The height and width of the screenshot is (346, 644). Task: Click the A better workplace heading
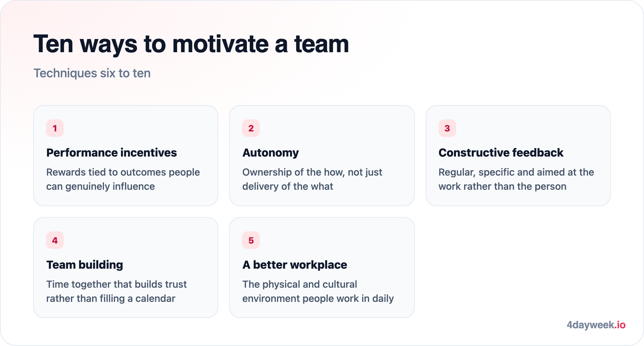[295, 265]
